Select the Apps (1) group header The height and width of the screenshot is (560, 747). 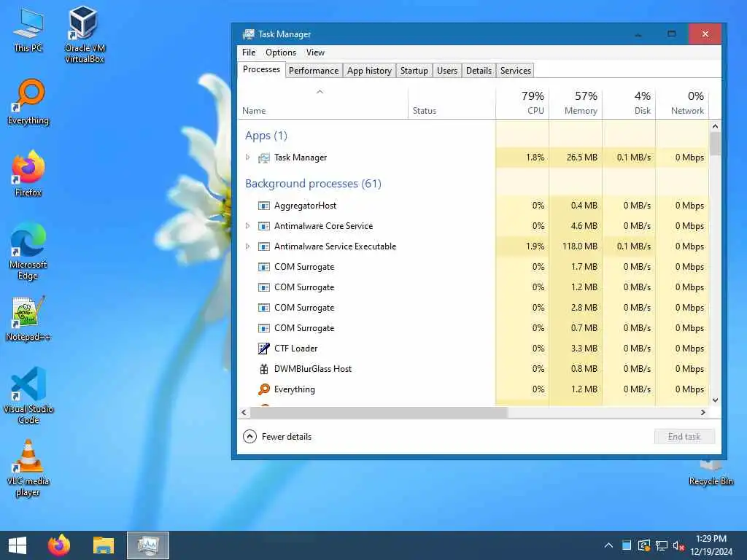click(266, 136)
